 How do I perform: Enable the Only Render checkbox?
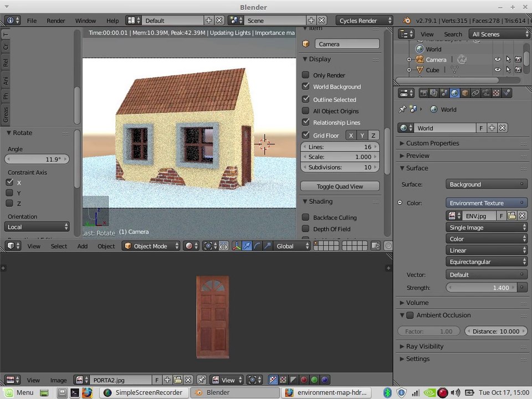[x=306, y=75]
